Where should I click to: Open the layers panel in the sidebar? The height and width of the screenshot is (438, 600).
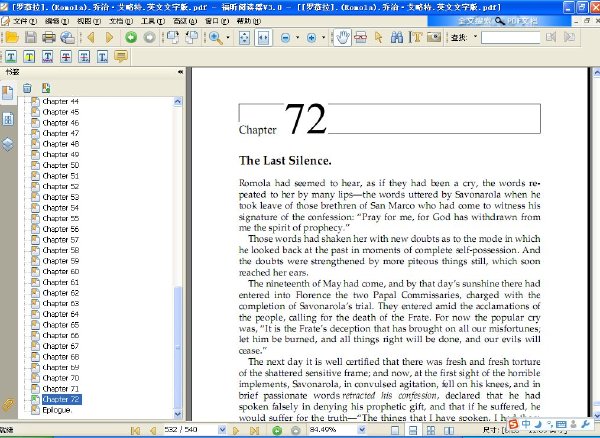[8, 144]
